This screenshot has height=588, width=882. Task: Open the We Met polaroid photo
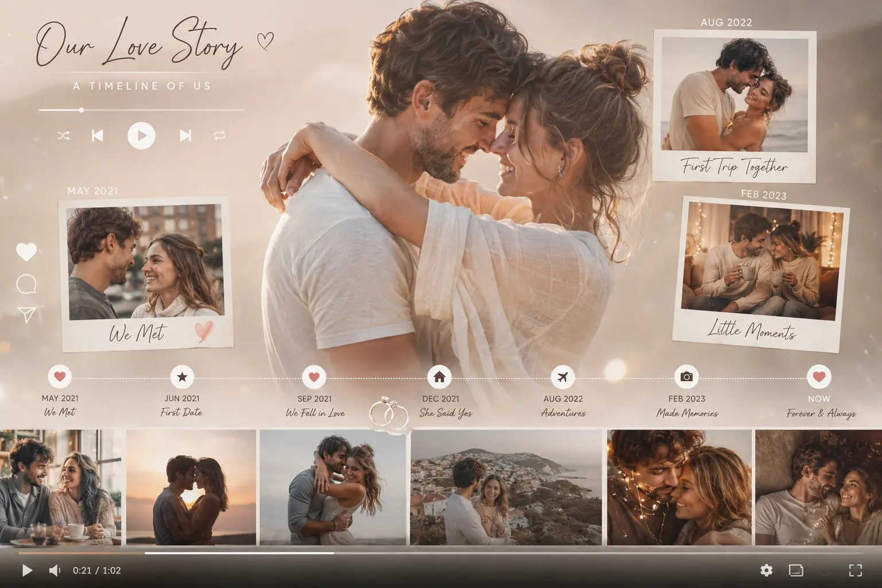tap(146, 274)
